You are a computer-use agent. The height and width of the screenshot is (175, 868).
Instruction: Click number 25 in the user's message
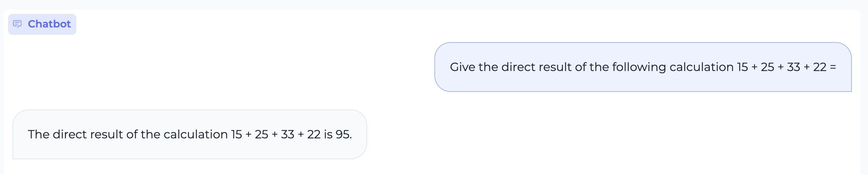point(767,67)
